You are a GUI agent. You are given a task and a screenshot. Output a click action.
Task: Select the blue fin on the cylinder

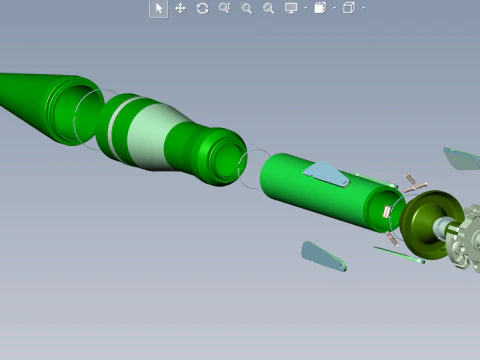[326, 174]
